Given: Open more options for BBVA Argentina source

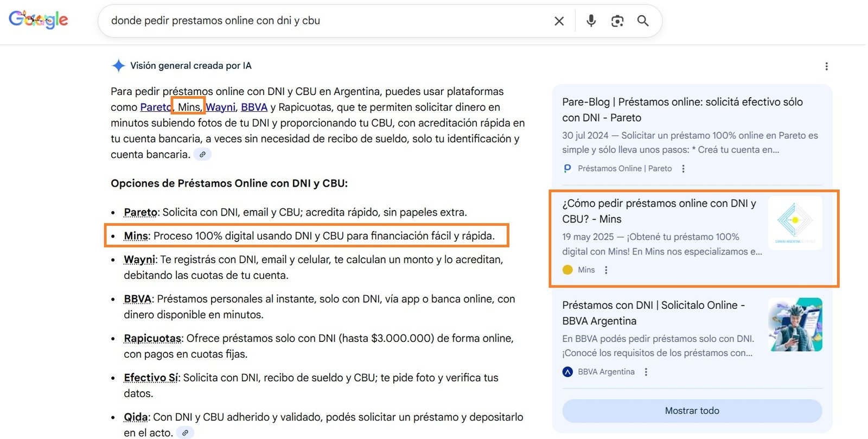Looking at the screenshot, I should pos(646,372).
